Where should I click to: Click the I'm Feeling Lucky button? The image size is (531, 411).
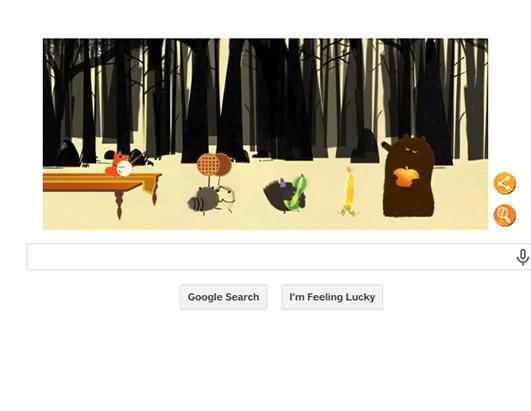click(x=332, y=297)
